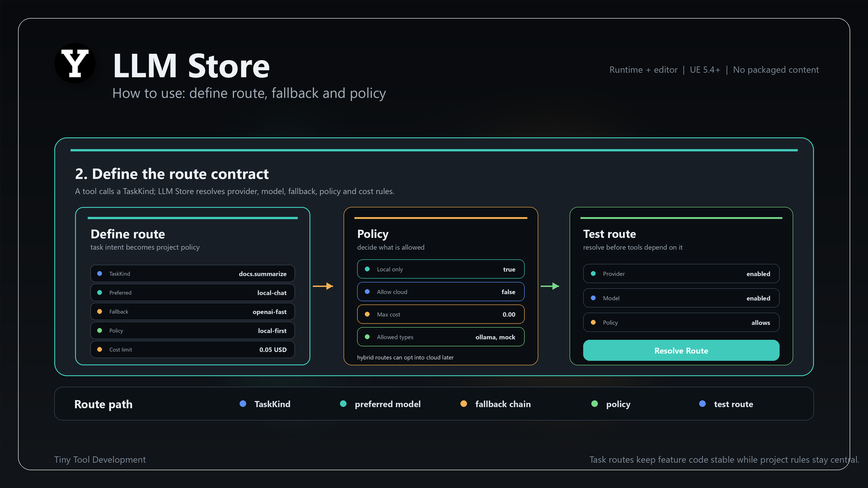The height and width of the screenshot is (488, 868).
Task: Select lowercase policy in the Route path bar
Action: pos(618,404)
